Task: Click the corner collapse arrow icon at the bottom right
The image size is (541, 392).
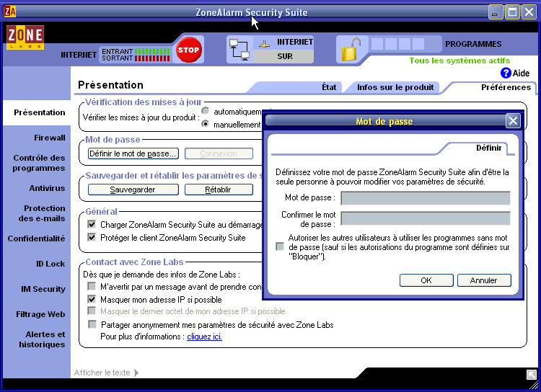Action: click(532, 375)
